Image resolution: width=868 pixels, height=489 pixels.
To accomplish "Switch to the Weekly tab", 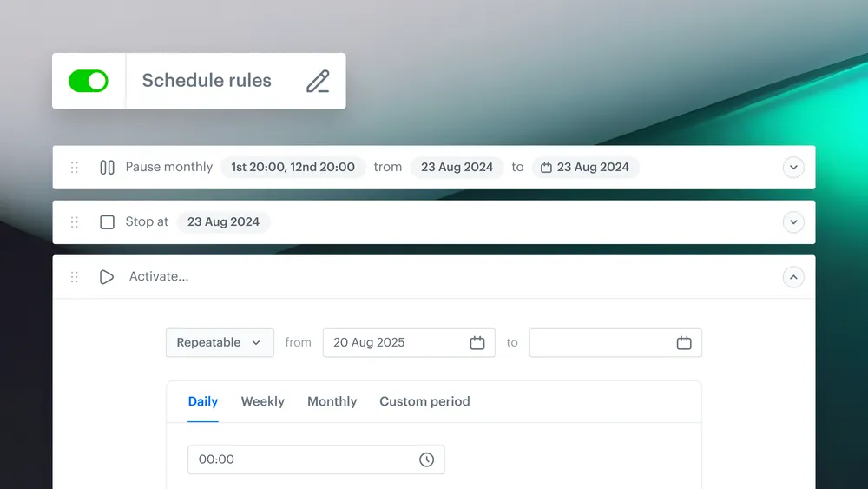I will (x=263, y=401).
